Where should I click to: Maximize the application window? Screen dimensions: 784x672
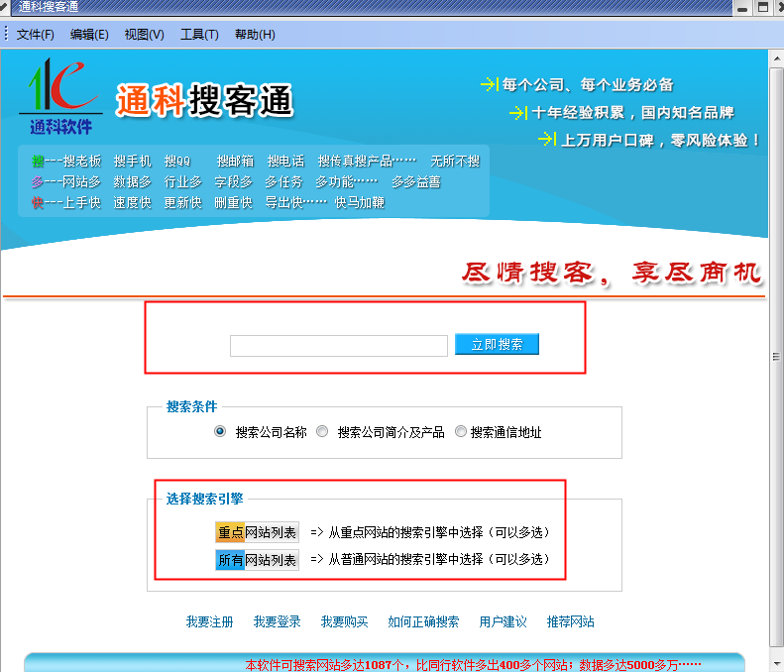coord(763,7)
